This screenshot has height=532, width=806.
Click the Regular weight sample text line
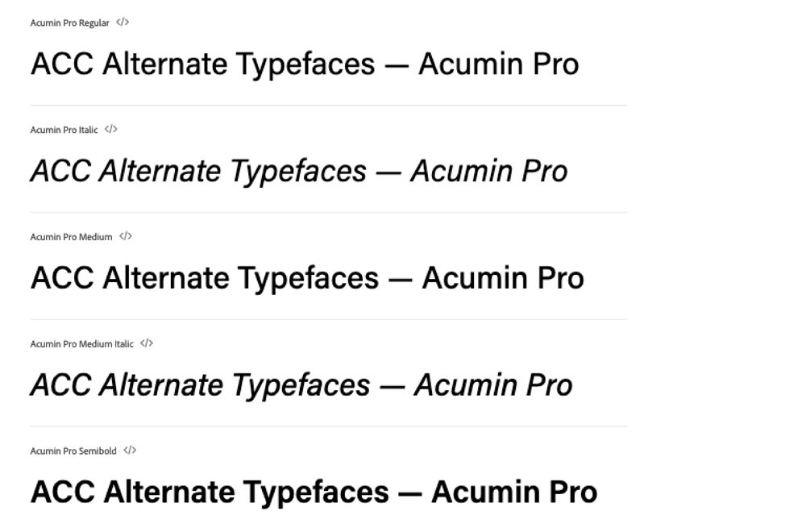(x=305, y=64)
